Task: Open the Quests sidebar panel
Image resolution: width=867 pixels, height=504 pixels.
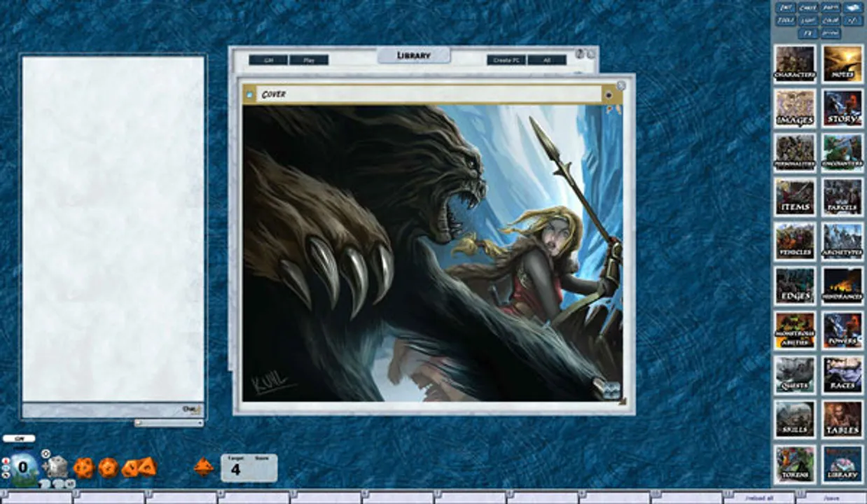Action: [795, 374]
